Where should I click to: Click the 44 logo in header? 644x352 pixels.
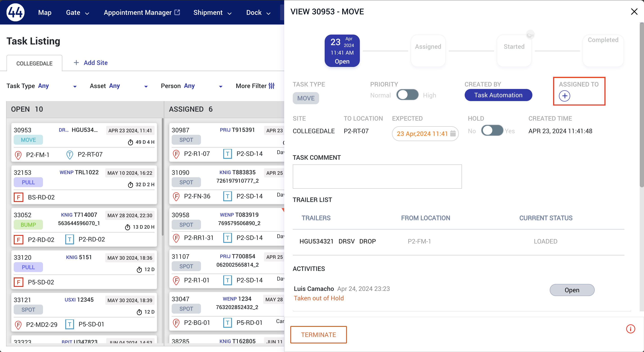16,12
